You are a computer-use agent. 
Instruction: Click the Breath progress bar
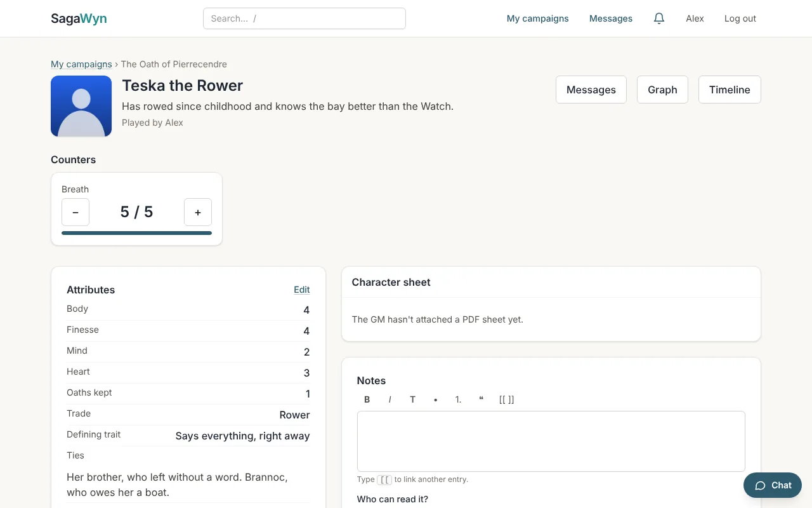pyautogui.click(x=136, y=233)
